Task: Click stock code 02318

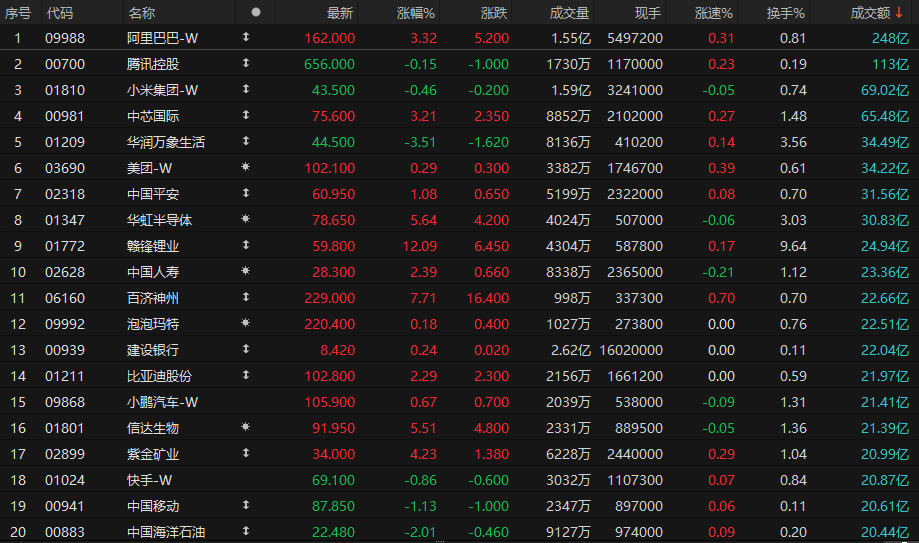Action: coord(65,194)
